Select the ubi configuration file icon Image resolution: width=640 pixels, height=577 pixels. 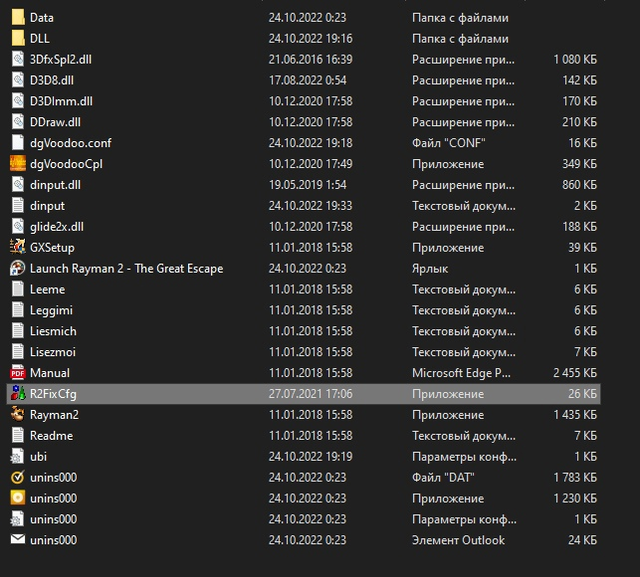[x=18, y=456]
